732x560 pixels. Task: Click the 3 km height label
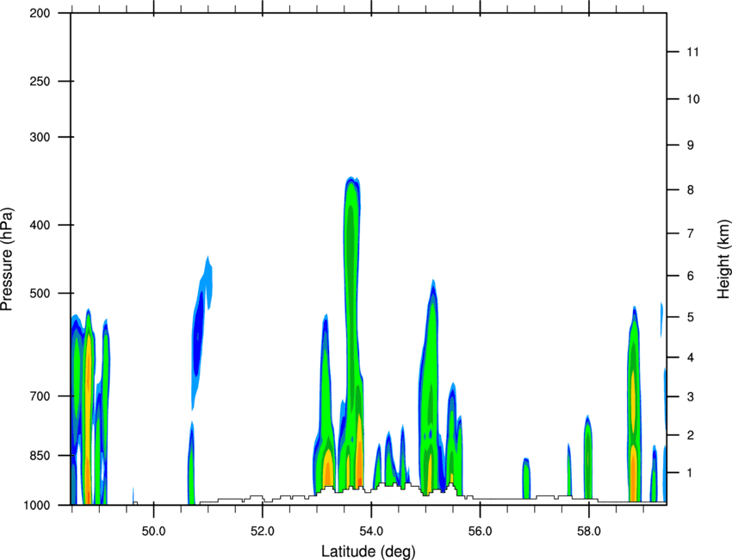pos(691,397)
